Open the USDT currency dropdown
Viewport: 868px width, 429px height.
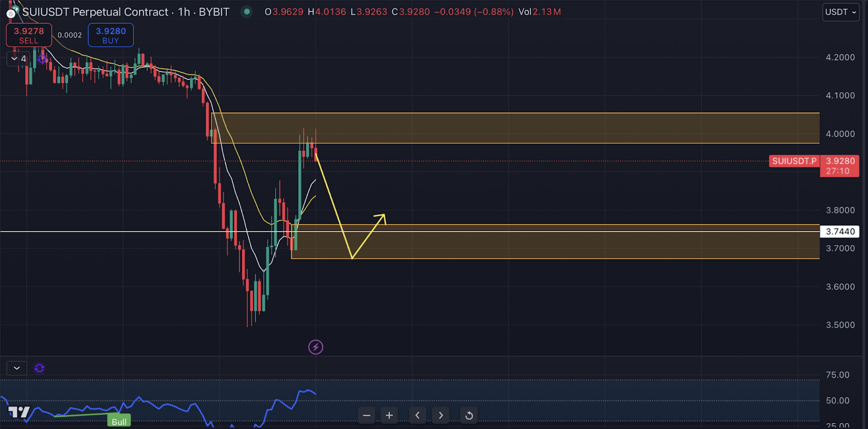[840, 12]
